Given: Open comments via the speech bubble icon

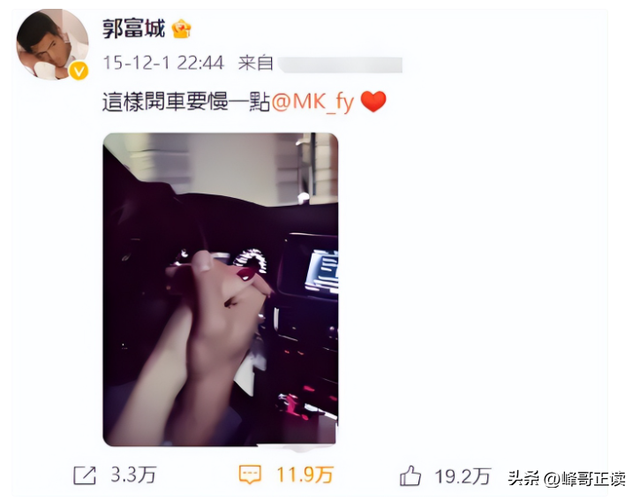Looking at the screenshot, I should click(x=249, y=475).
